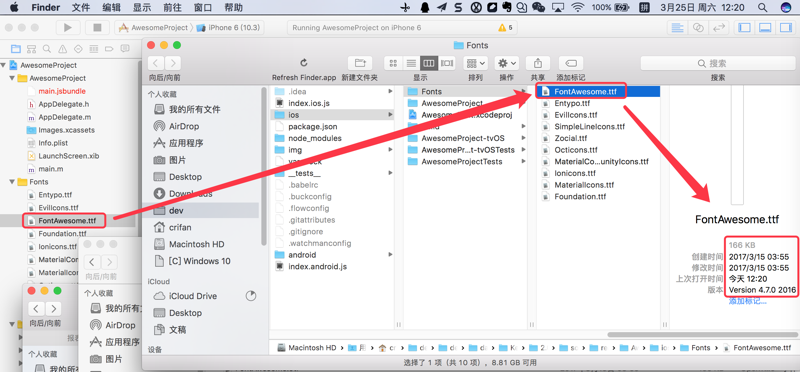Open the 编辑 menu in menu bar
The image size is (800, 372).
tap(111, 7)
